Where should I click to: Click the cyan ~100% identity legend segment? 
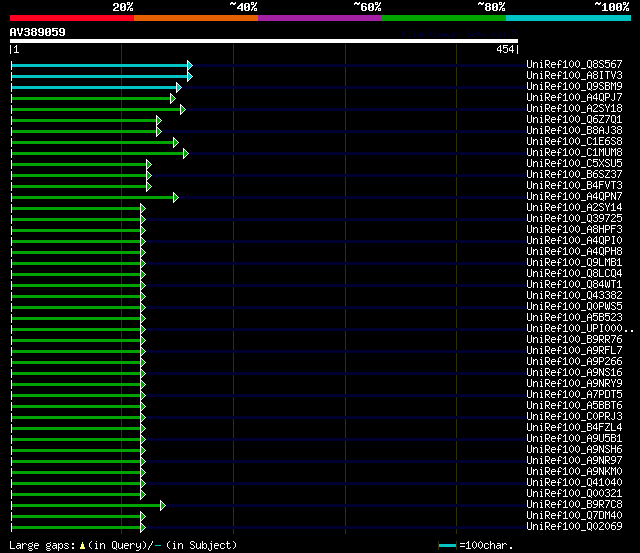point(568,18)
